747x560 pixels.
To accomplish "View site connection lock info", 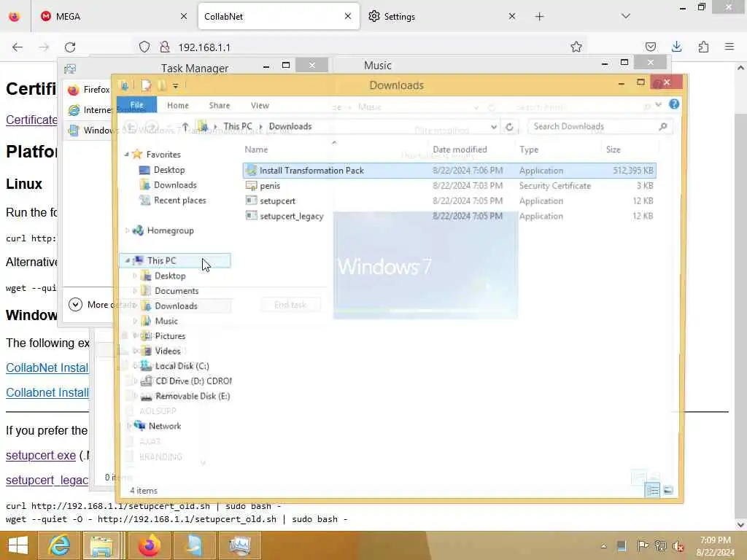I will [x=165, y=47].
